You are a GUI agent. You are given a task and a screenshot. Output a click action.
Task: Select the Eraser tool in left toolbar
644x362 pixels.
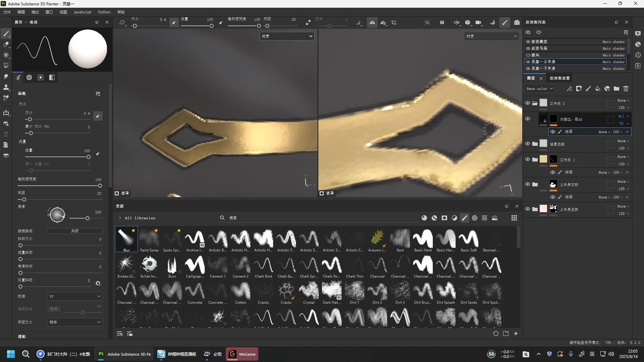6,44
